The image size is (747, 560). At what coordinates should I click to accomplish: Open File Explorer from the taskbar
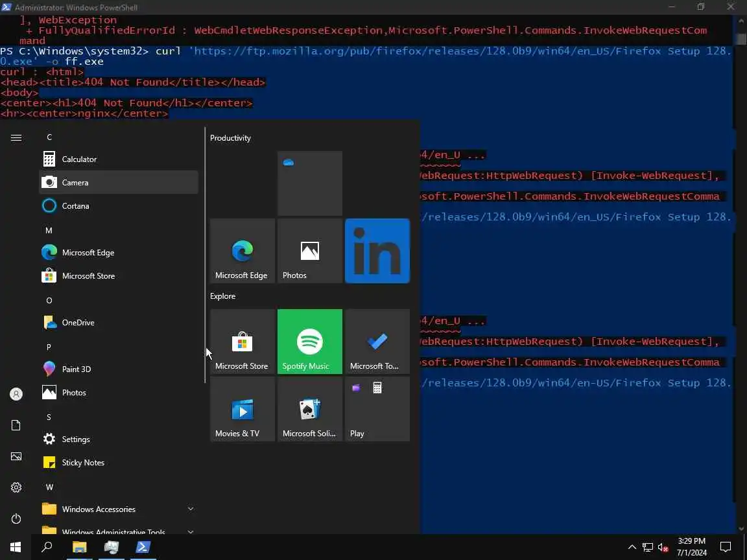point(80,547)
